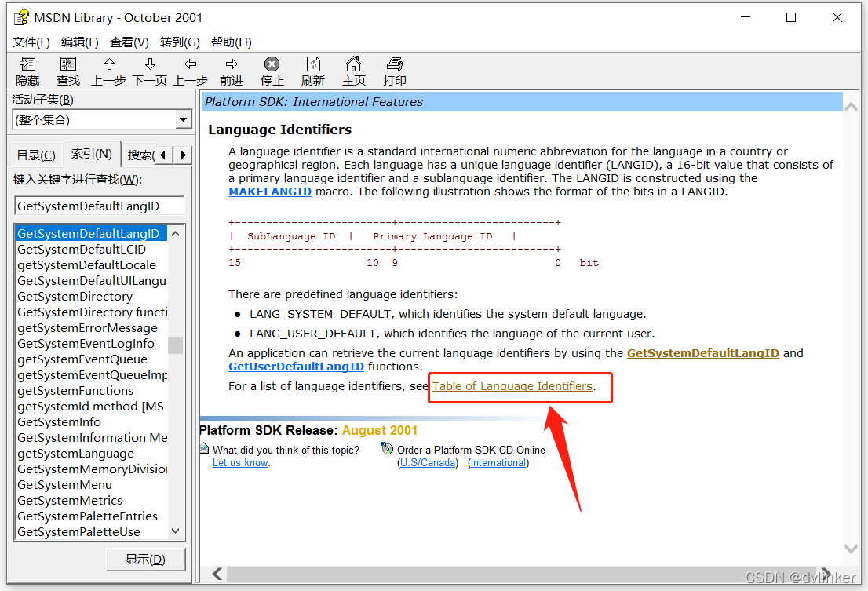
Task: Select getSystemEventQueueImp entry
Action: 91,375
